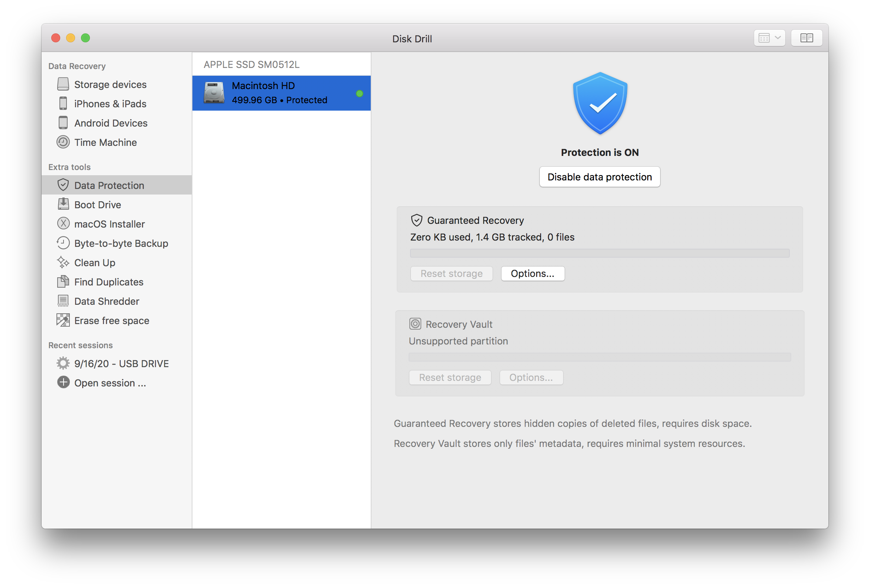Viewport: 870px width, 588px height.
Task: Open a new session via Open session
Action: tap(110, 383)
